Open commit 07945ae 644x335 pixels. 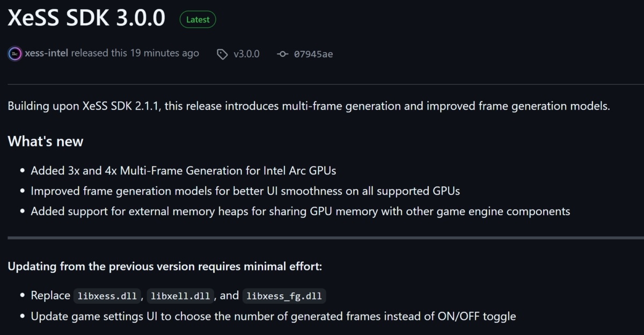tap(313, 54)
